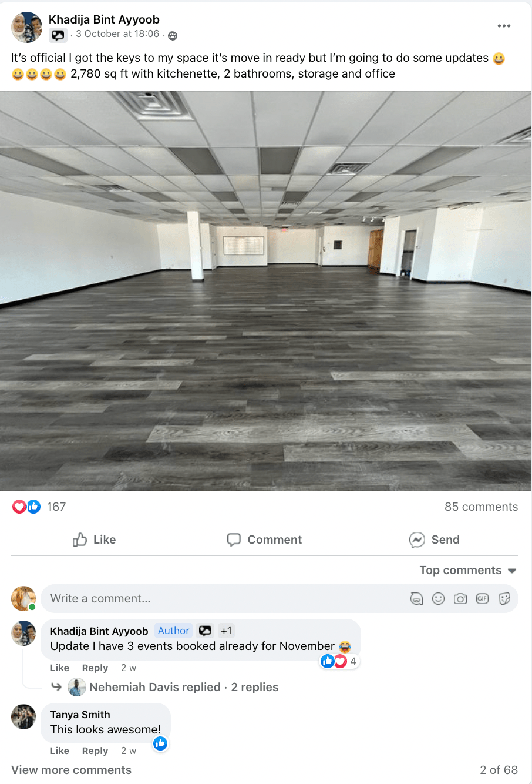Open the Top comments sorting dropdown

coord(468,570)
